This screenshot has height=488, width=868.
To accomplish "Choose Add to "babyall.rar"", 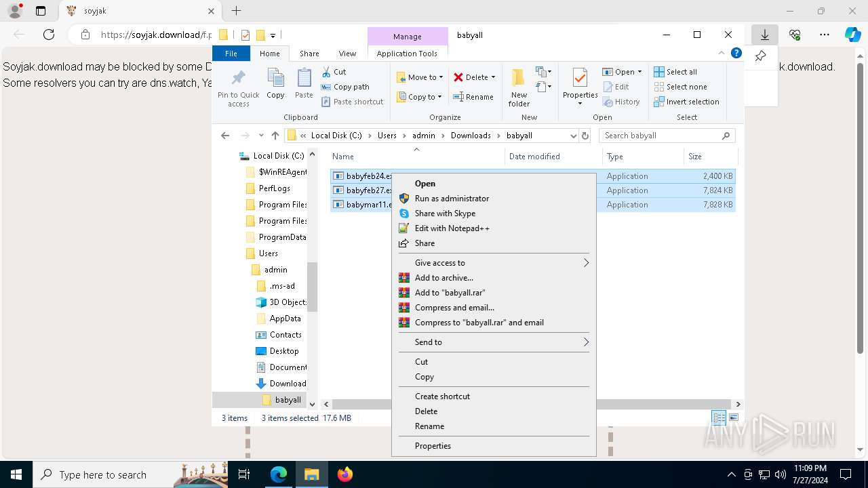I will click(x=494, y=293).
